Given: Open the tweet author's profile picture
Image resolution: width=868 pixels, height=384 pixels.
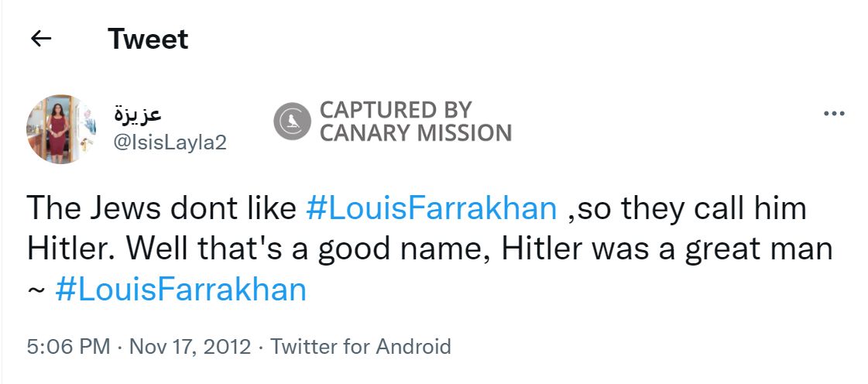Looking at the screenshot, I should coord(60,129).
